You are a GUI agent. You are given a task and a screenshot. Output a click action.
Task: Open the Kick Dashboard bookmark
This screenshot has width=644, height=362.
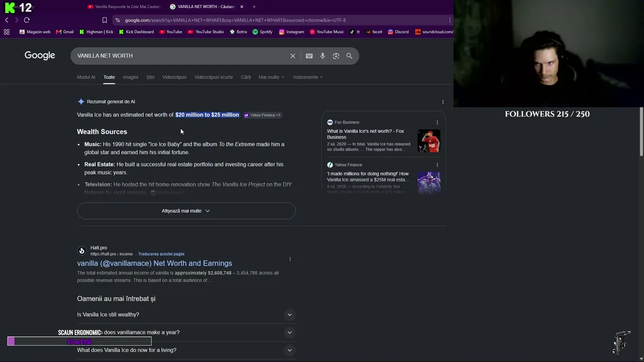coord(136,32)
